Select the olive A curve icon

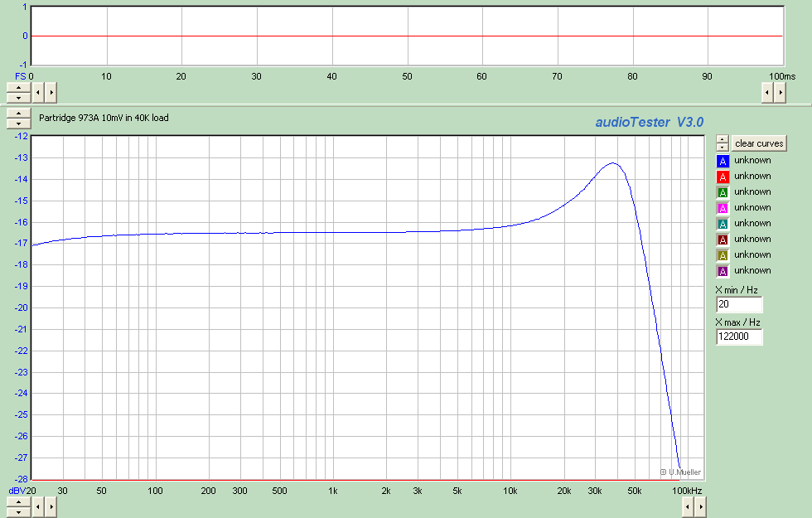tap(723, 255)
